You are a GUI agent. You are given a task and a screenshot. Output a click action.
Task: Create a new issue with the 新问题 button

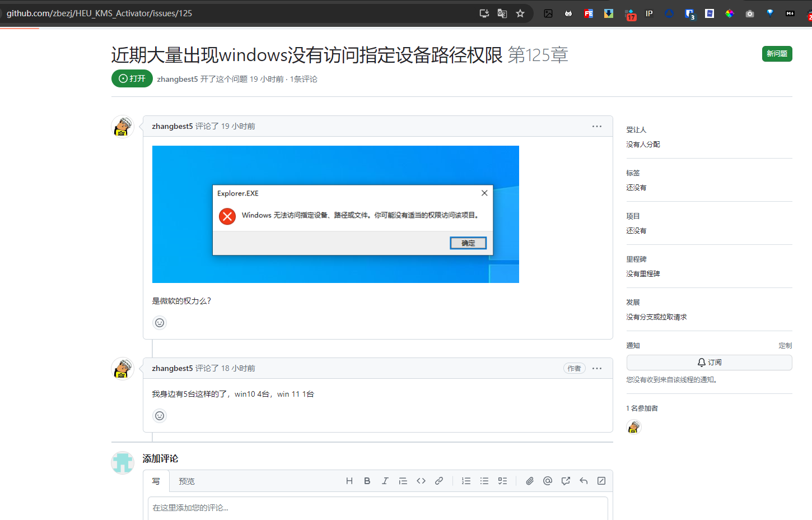777,54
